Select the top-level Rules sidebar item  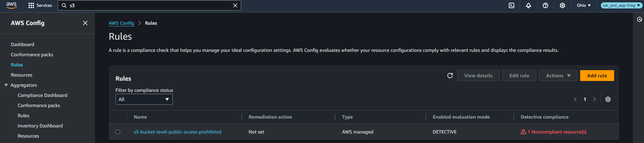pos(17,65)
